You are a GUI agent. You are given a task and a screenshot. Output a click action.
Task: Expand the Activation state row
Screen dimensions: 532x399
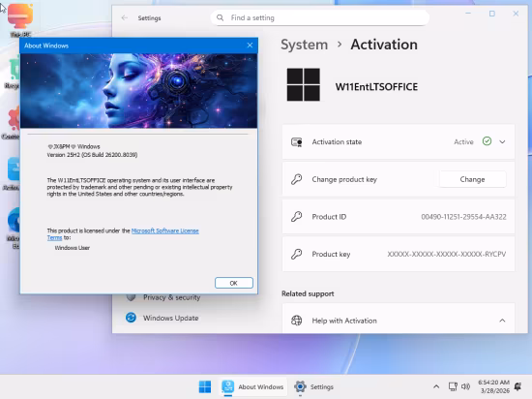pyautogui.click(x=502, y=142)
